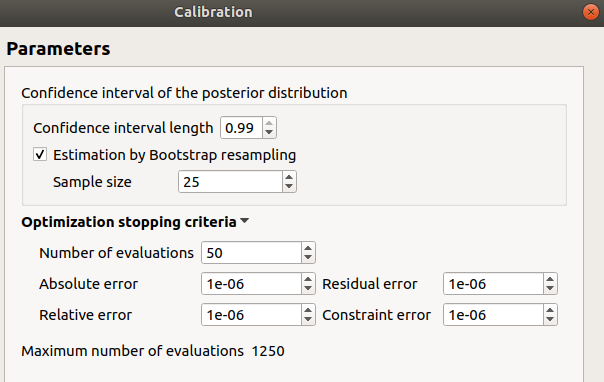Increase the Absolute error value
This screenshot has height=382, width=604.
tap(308, 279)
